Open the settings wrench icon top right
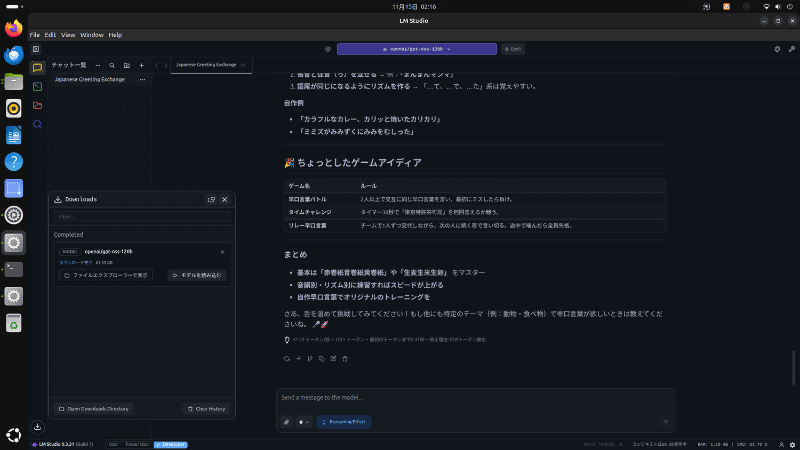 click(791, 49)
